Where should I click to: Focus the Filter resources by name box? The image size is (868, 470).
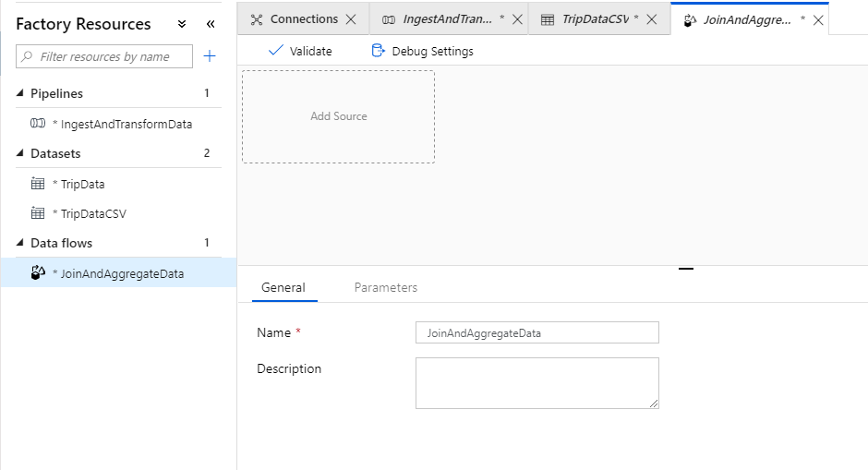(104, 56)
